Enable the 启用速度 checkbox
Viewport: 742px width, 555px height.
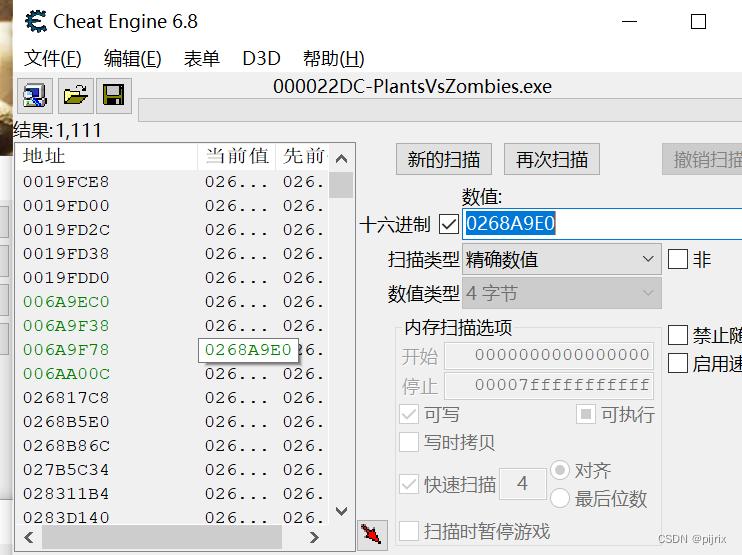(x=678, y=363)
